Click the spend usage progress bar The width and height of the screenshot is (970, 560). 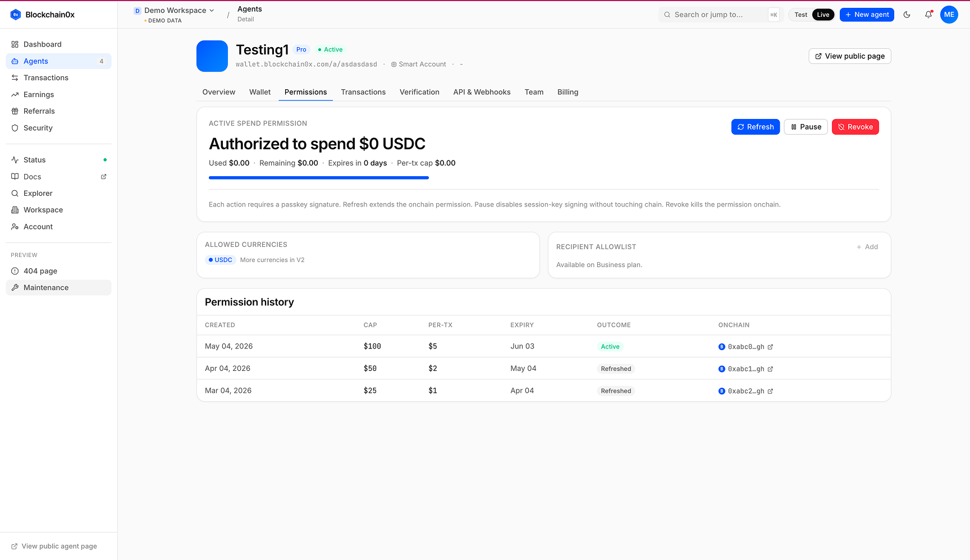[319, 178]
